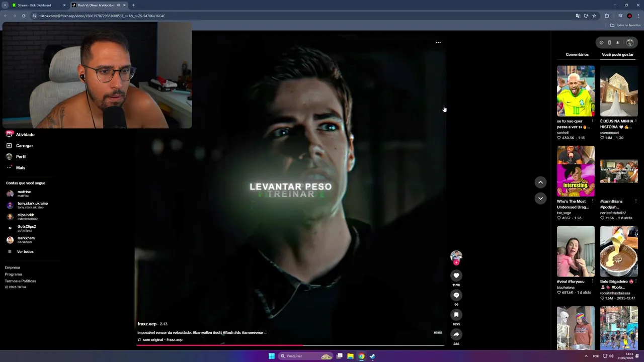Open the #corinthians #podpah video thumbnail
The image size is (644, 362).
pos(619,171)
